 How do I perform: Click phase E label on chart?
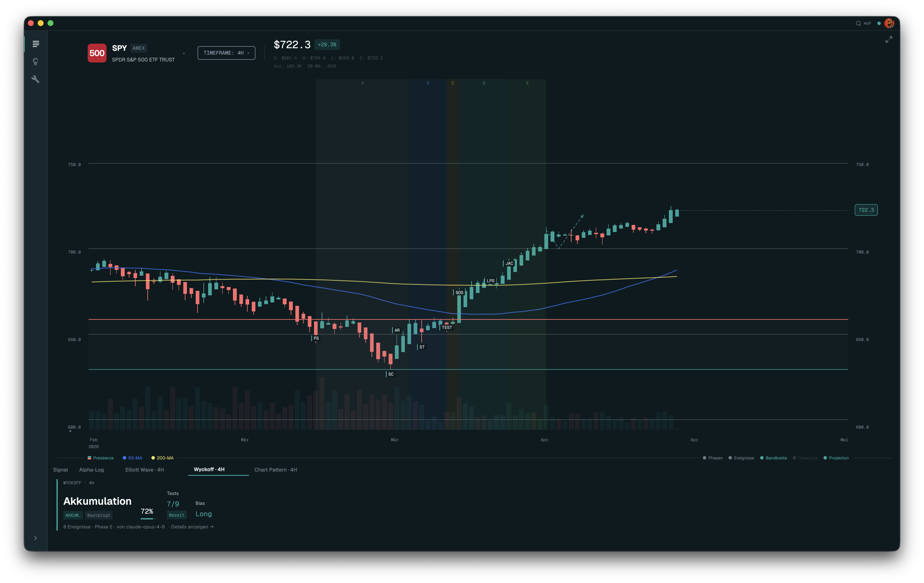[528, 83]
